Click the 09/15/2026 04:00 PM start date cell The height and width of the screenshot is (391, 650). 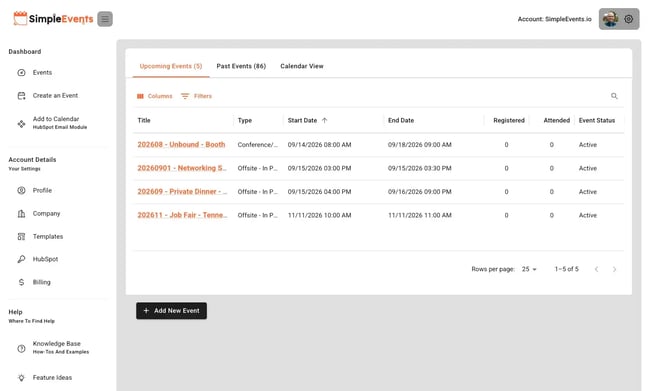[x=319, y=192]
